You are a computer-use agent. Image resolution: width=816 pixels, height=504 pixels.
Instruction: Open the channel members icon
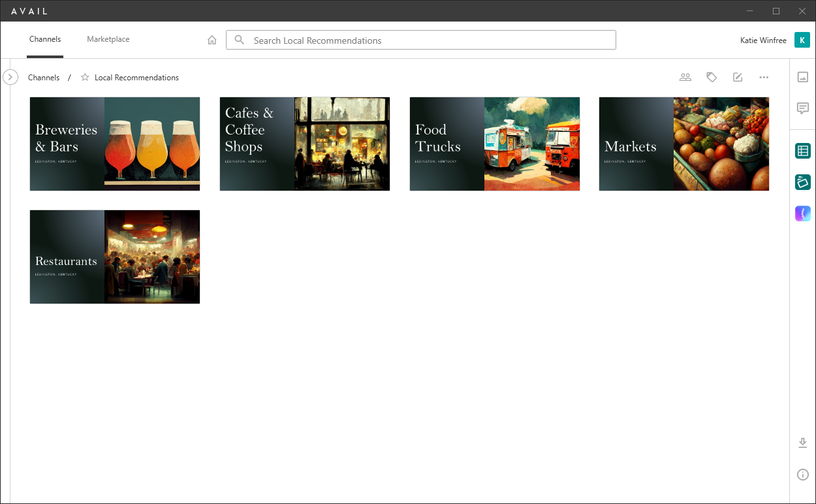pyautogui.click(x=685, y=77)
